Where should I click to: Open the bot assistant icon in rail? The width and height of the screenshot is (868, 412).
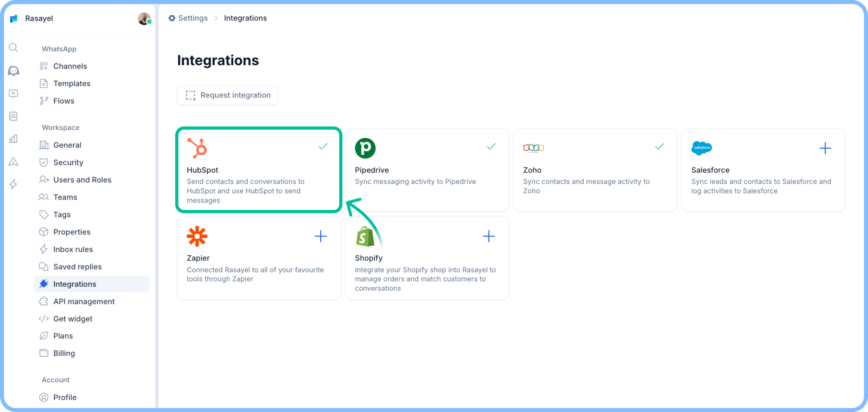coord(14,71)
